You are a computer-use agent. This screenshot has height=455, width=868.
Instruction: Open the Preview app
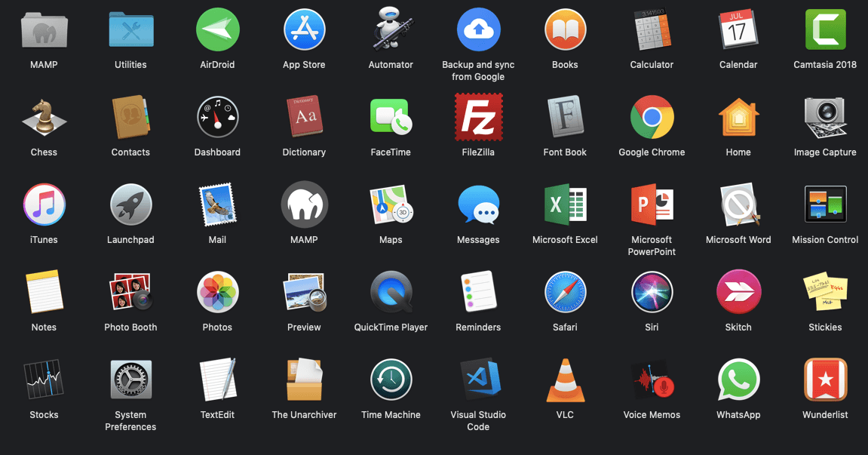click(304, 292)
